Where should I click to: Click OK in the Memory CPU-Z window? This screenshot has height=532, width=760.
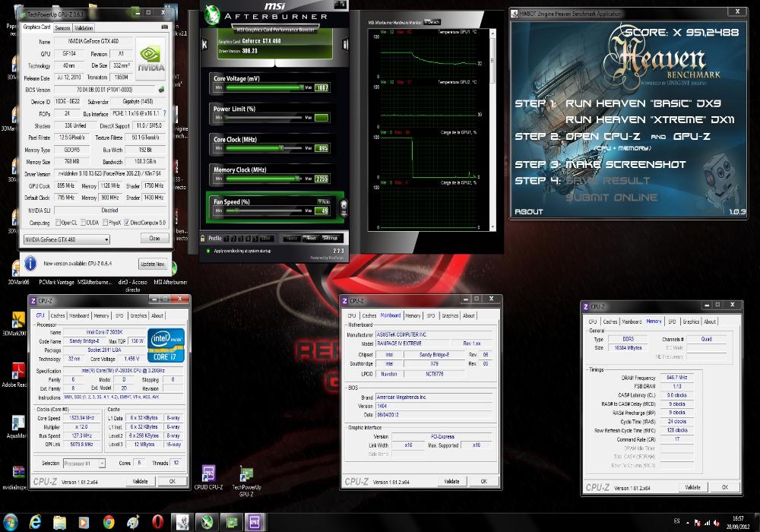pyautogui.click(x=725, y=487)
